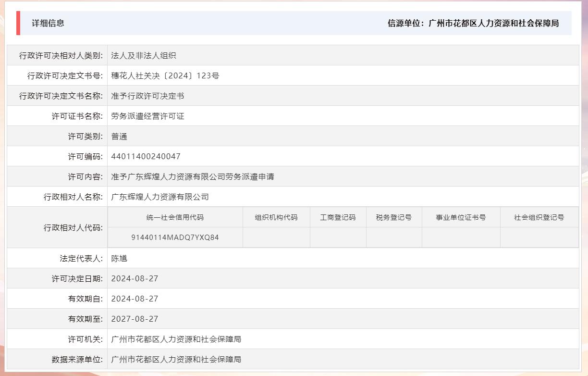Viewport: 588px width, 376px height.
Task: Select legal representative name 陈馗
Action: click(119, 258)
